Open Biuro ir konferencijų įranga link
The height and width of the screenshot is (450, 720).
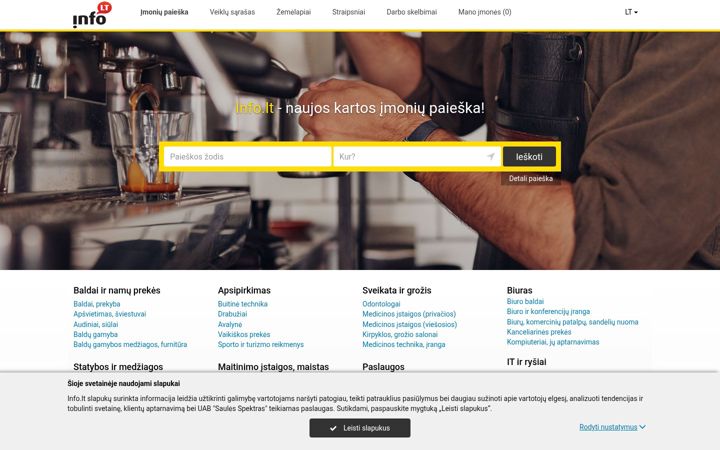(x=548, y=311)
